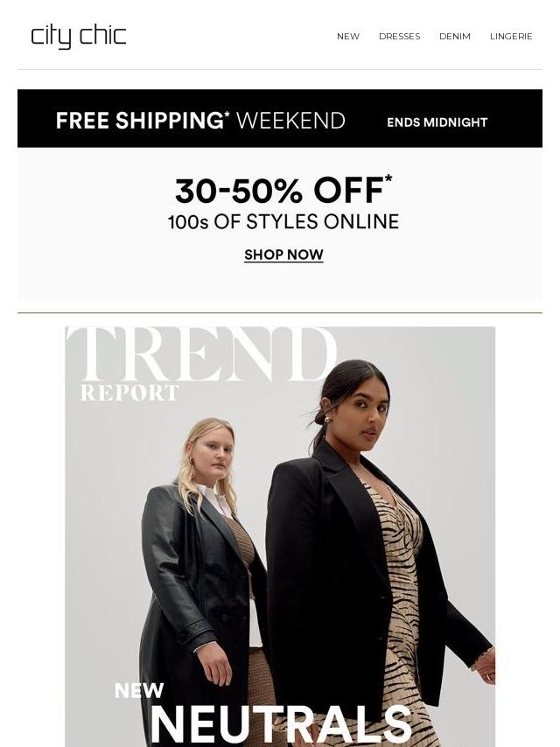The image size is (560, 747).
Task: Select DENIM in the top navigation
Action: pos(455,36)
